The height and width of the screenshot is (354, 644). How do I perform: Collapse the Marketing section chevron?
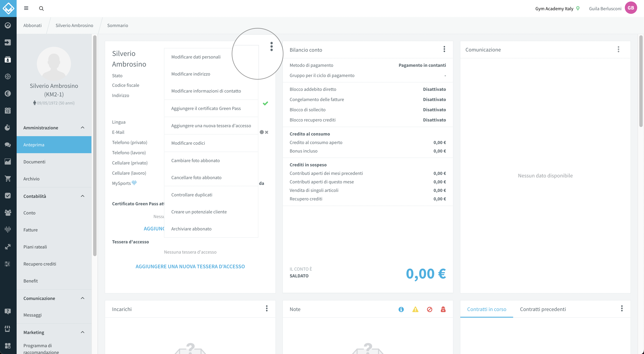pyautogui.click(x=82, y=332)
